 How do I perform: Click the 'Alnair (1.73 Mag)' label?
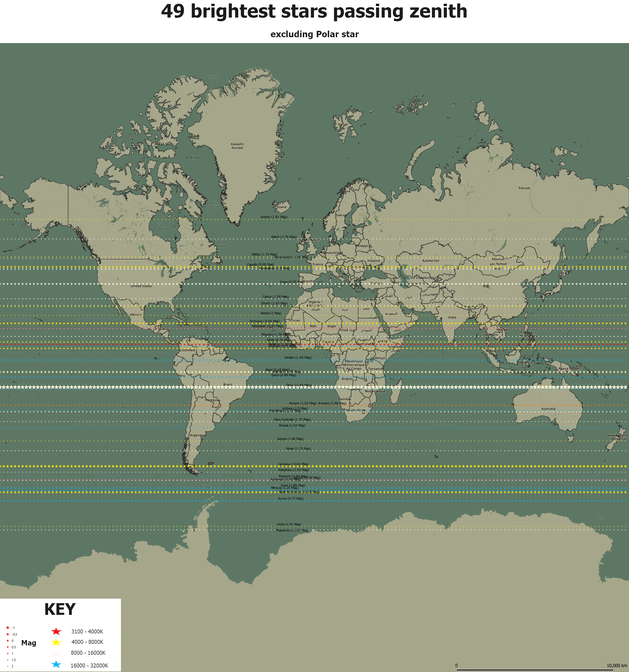coord(298,449)
